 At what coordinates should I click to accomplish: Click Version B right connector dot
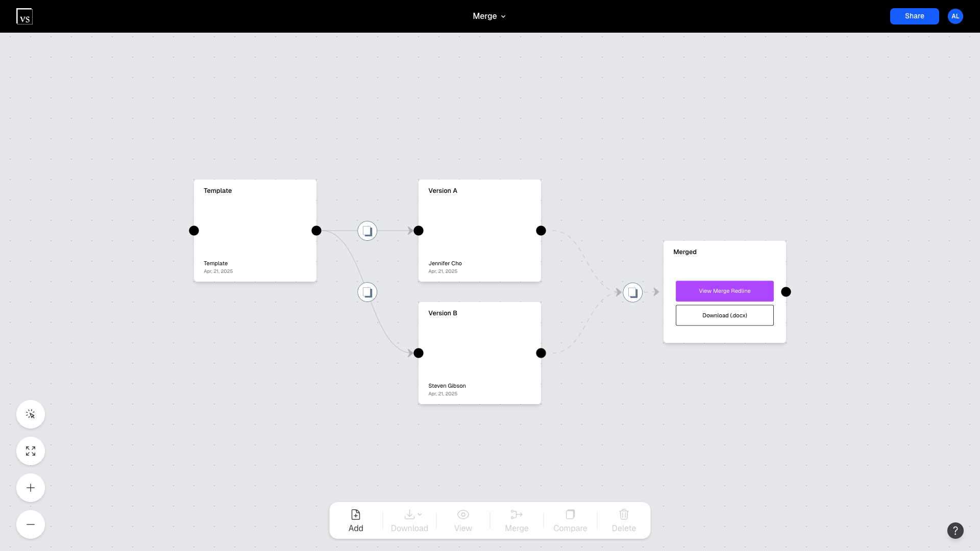541,353
